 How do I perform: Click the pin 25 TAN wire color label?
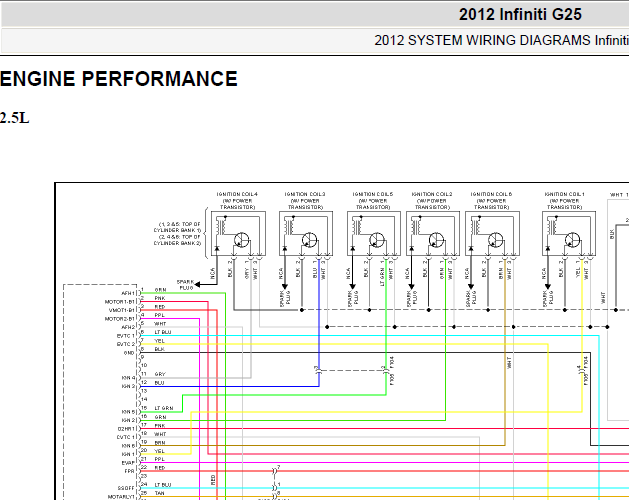coord(159,493)
